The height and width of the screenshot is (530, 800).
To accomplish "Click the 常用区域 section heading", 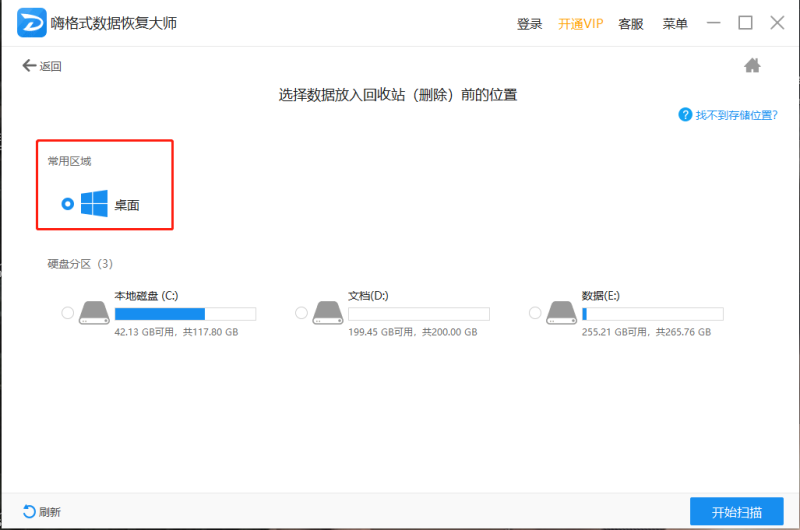I will tap(69, 161).
